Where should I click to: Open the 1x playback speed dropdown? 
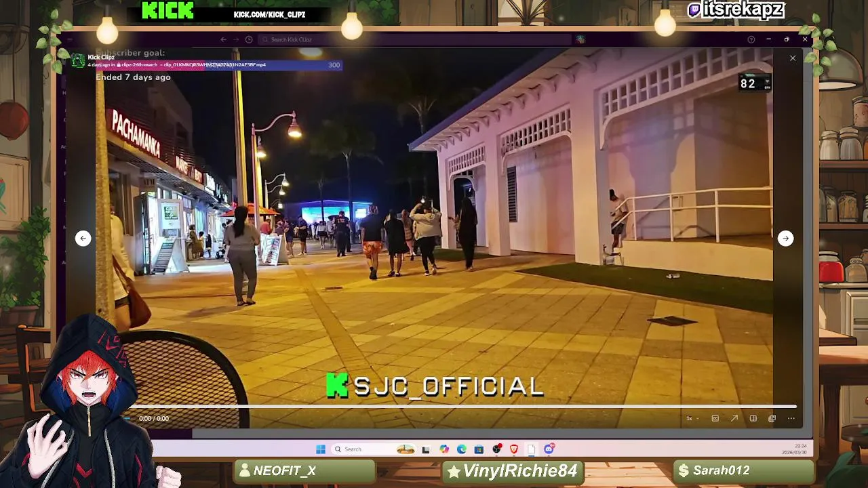(x=692, y=418)
